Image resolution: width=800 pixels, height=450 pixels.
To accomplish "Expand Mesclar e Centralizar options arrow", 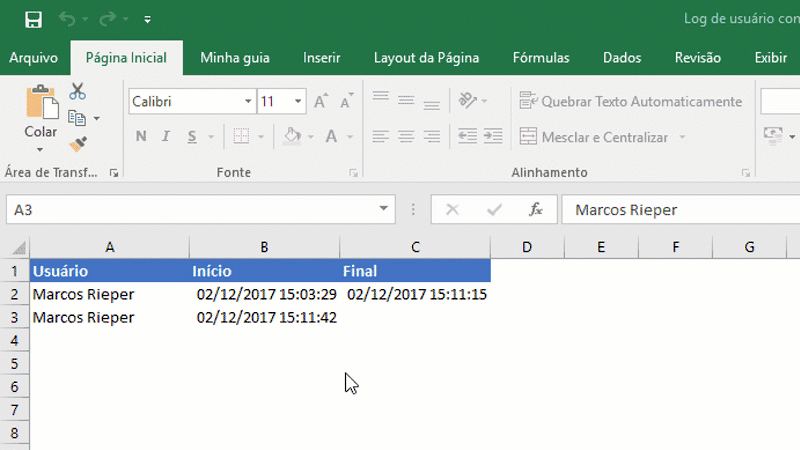I will pos(682,137).
